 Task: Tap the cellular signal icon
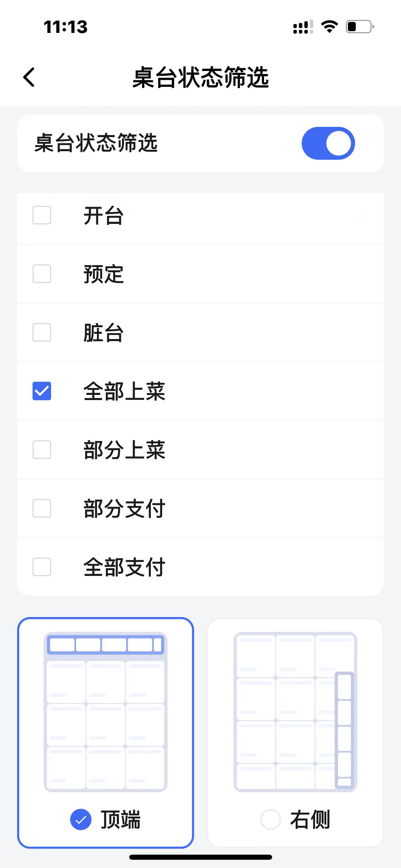tap(303, 27)
